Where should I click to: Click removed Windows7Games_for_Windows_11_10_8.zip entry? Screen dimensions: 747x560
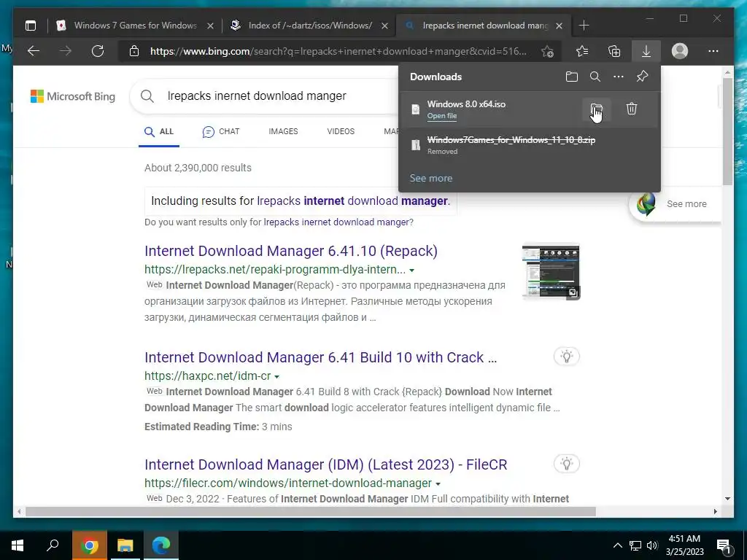click(x=530, y=145)
